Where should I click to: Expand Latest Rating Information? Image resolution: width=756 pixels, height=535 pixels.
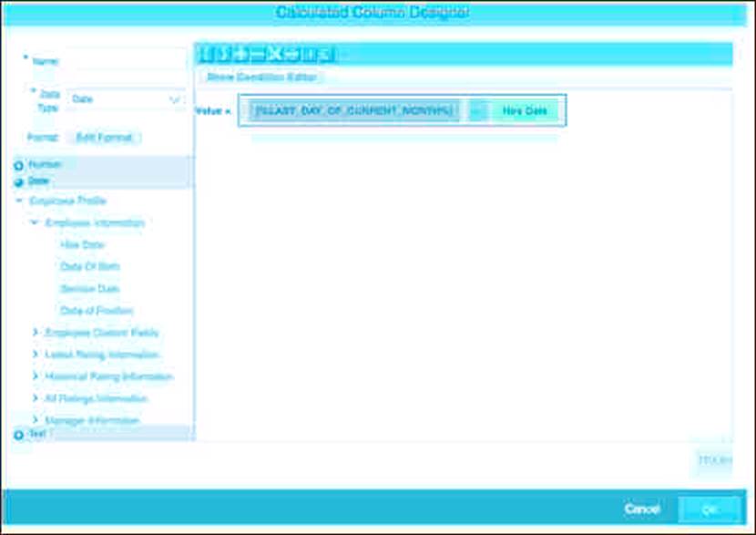35,355
